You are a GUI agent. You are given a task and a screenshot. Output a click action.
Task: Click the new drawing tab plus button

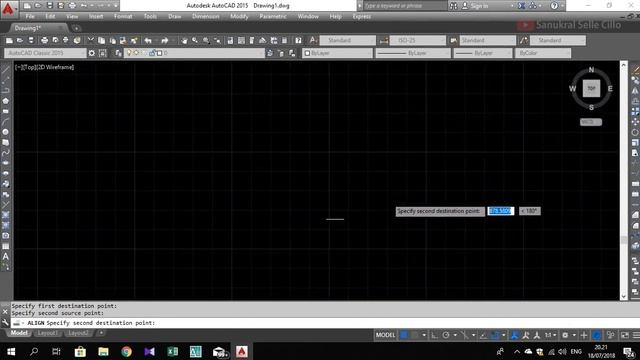[x=76, y=28]
